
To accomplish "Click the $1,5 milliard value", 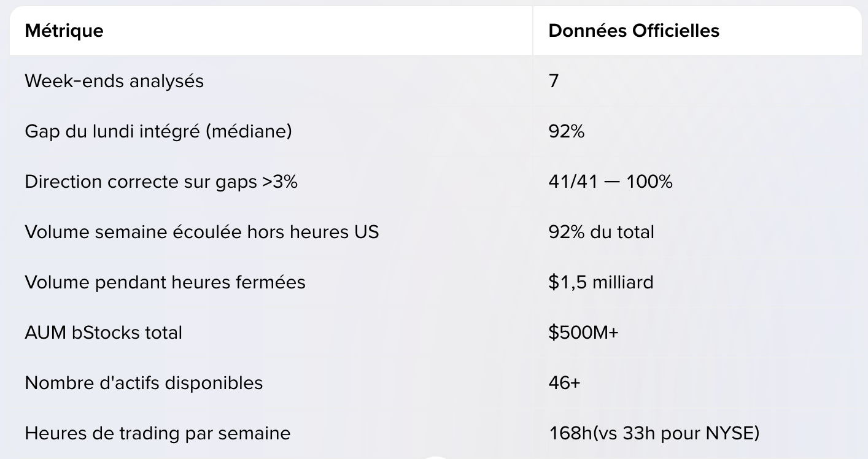I will (x=601, y=282).
